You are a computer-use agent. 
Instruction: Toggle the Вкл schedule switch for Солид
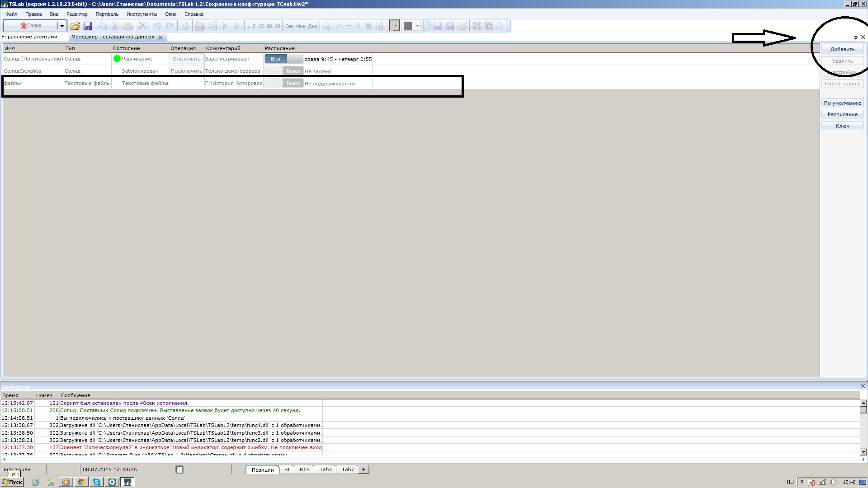tap(283, 59)
